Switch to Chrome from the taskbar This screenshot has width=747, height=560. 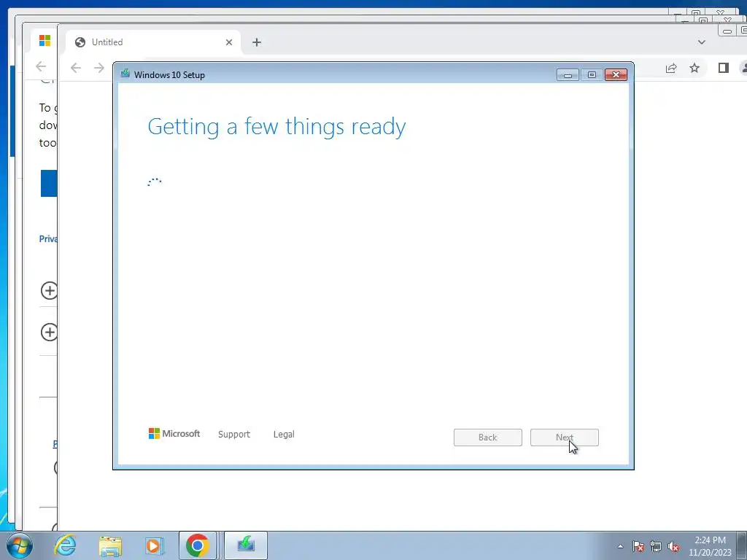pos(198,545)
